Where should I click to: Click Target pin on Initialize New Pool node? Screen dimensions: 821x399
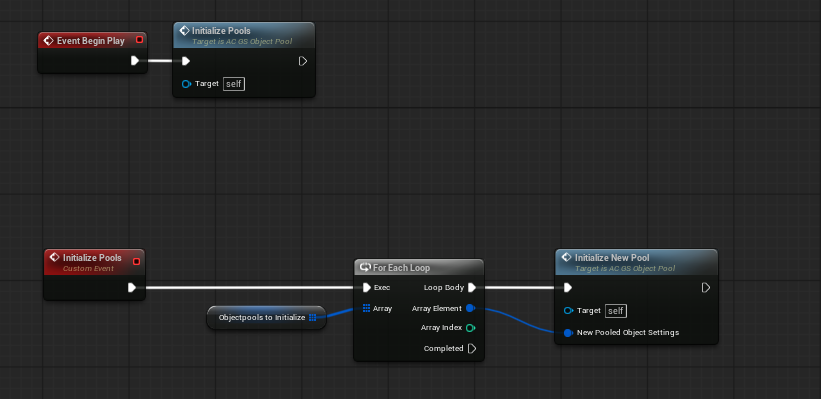pos(569,311)
